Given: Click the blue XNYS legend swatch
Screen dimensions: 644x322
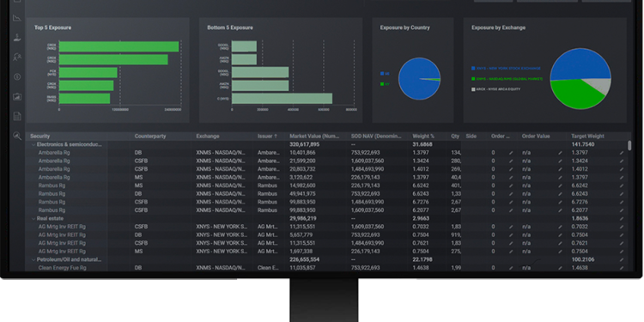Looking at the screenshot, I should pyautogui.click(x=473, y=69).
